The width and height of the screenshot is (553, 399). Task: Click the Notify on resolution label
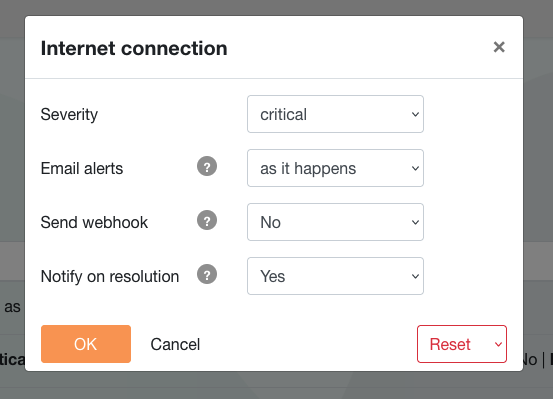110,276
